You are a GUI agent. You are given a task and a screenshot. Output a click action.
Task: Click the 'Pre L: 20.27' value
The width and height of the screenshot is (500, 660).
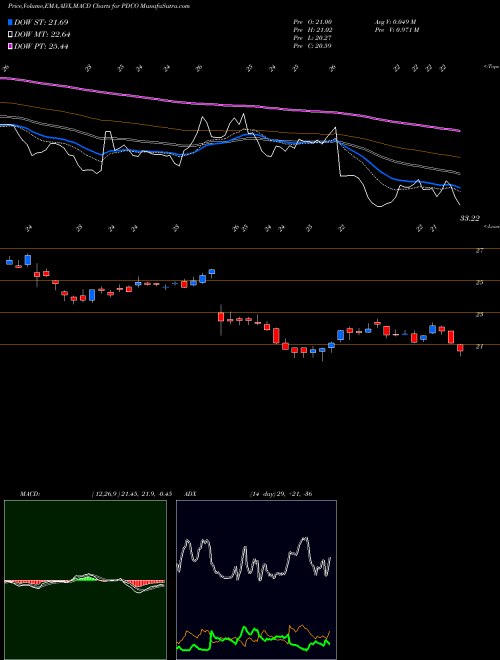point(313,37)
